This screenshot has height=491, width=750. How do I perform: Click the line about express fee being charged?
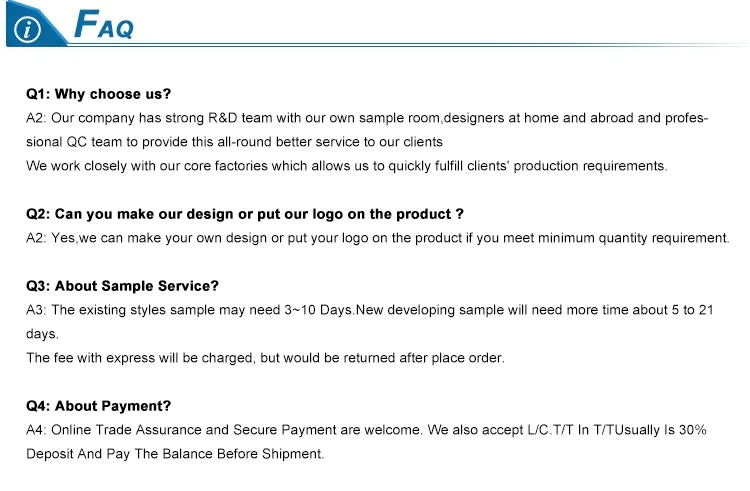pos(265,358)
